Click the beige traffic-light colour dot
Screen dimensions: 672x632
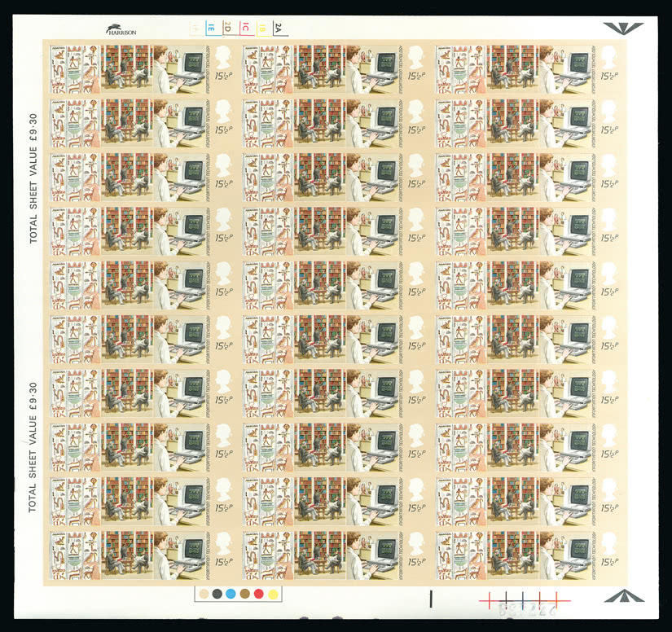point(204,594)
